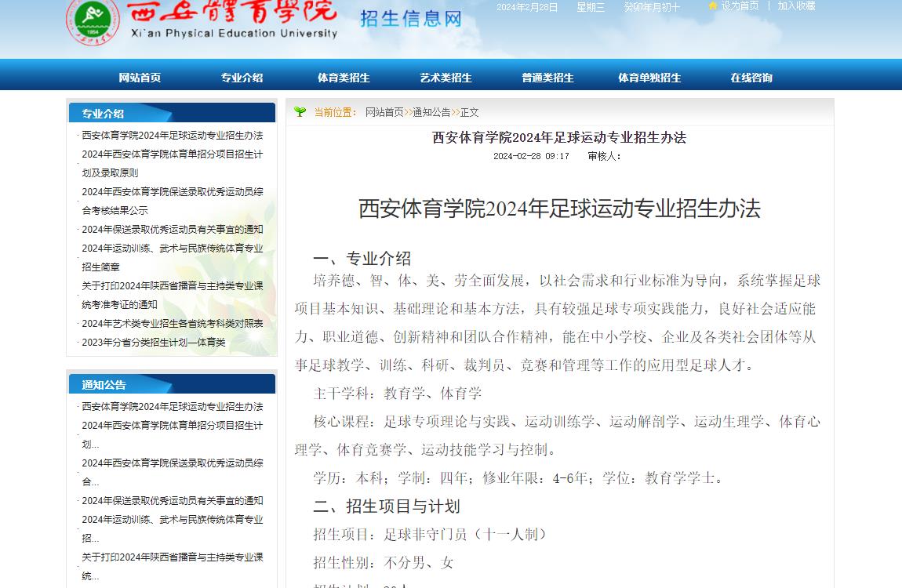902x588 pixels.
Task: Click the line starting 学历：本科；学制：四年
Action: tap(518, 478)
